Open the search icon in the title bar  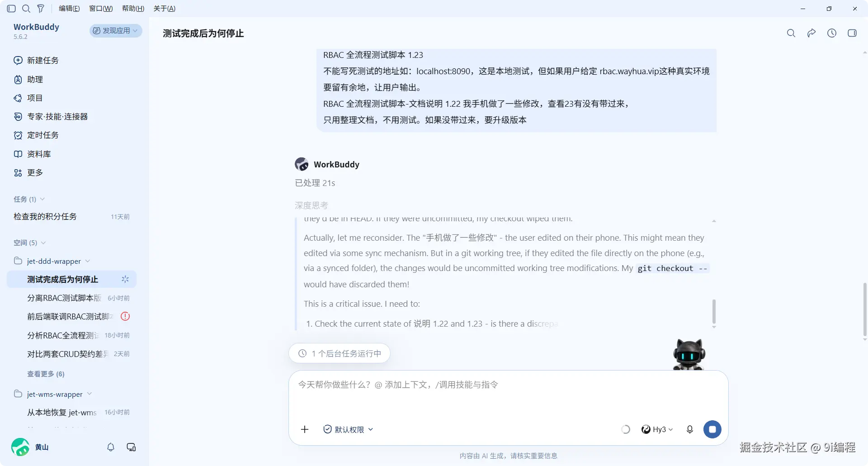(26, 9)
